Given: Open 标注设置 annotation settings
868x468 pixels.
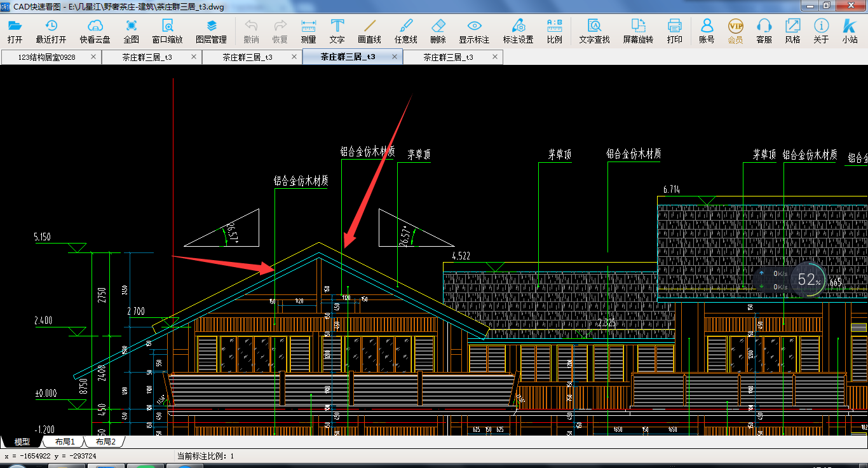Looking at the screenshot, I should (x=519, y=31).
